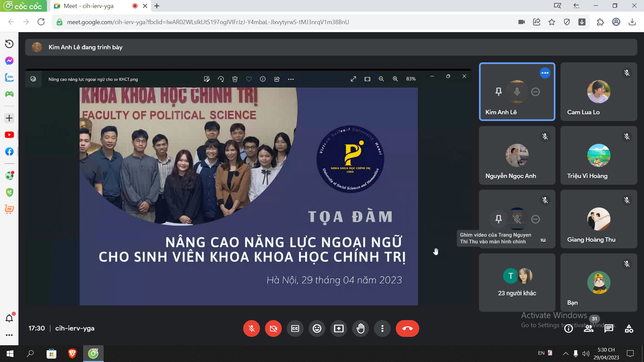The height and width of the screenshot is (362, 644).
Task: Click the camera permission icon in address bar
Action: coord(522,22)
